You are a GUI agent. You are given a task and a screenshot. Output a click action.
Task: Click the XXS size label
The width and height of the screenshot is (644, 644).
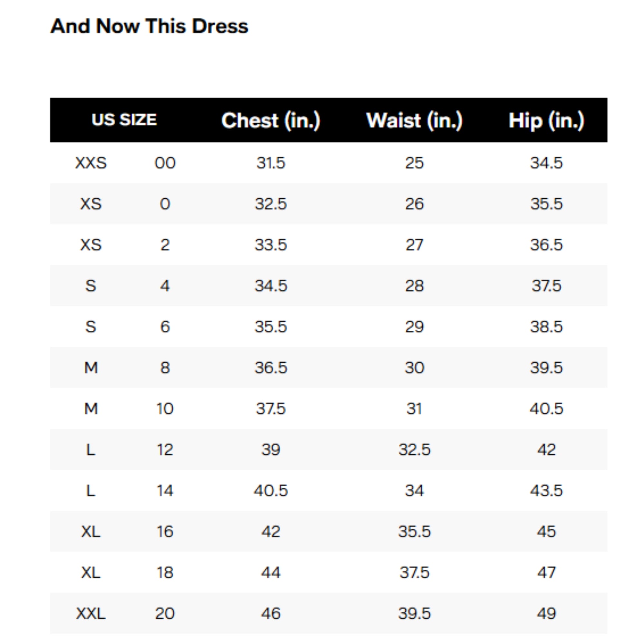point(91,163)
